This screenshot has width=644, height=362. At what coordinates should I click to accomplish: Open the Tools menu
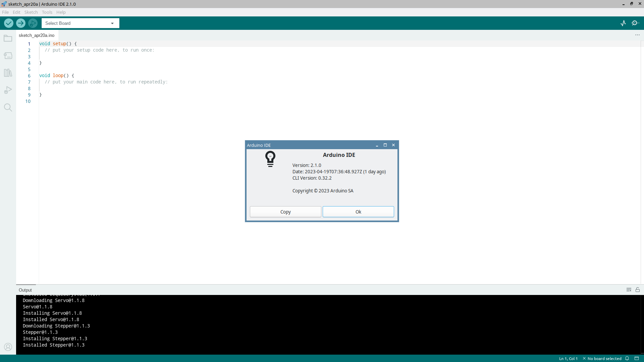click(47, 12)
